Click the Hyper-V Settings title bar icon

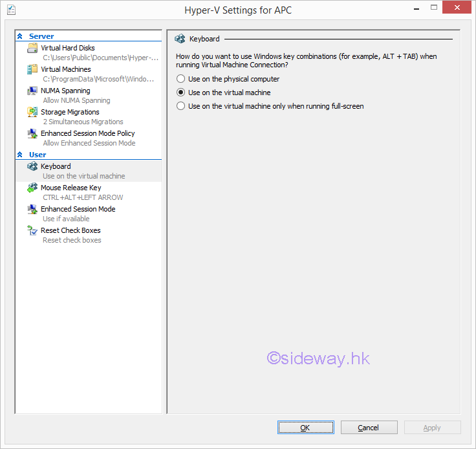[11, 10]
